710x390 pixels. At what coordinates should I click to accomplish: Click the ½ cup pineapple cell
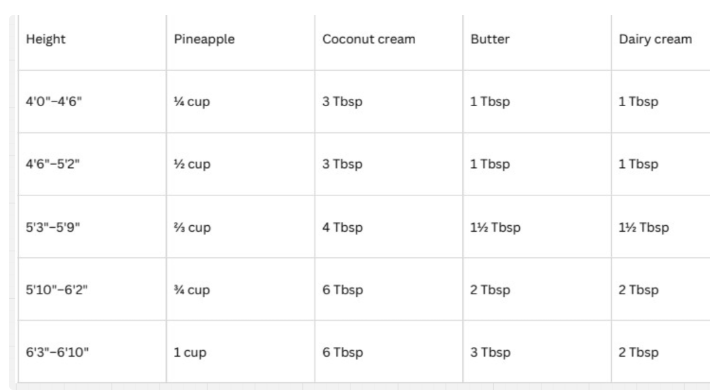click(x=240, y=164)
